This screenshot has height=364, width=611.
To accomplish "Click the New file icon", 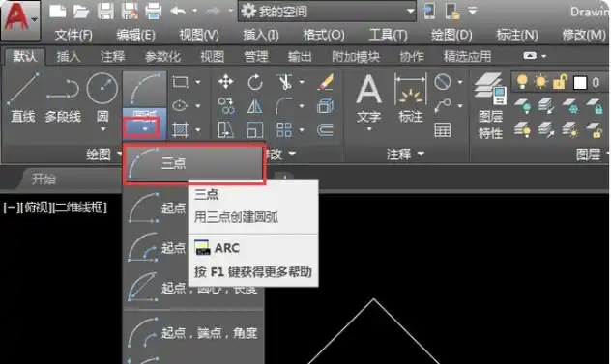I will tap(58, 11).
